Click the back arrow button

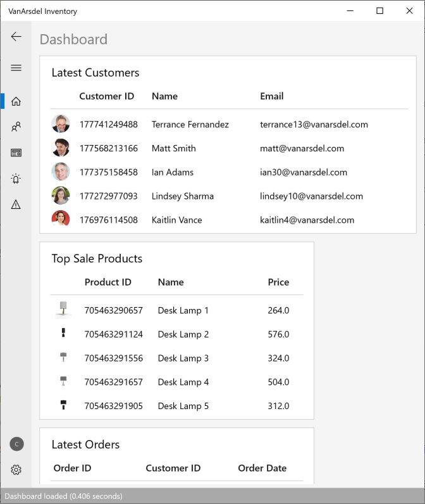click(16, 37)
